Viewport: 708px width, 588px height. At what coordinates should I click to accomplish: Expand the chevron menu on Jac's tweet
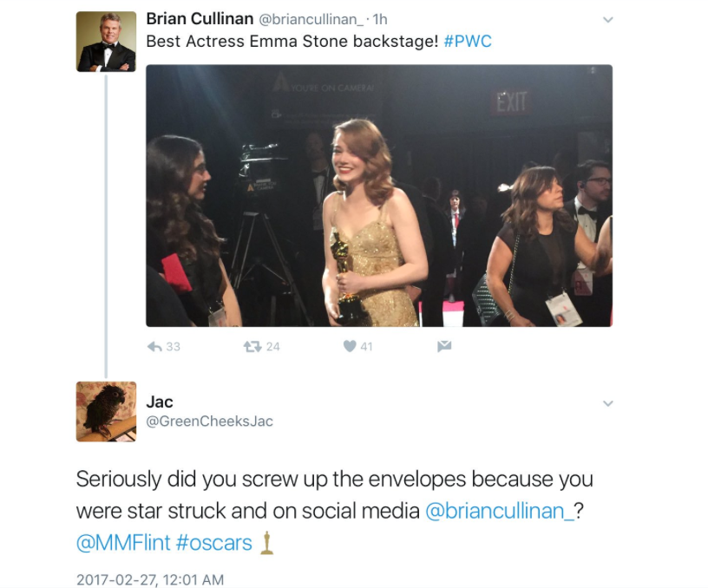coord(607,403)
